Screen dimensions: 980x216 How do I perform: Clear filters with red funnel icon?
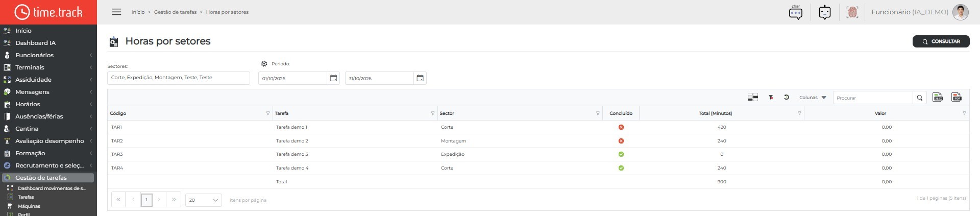coord(771,97)
